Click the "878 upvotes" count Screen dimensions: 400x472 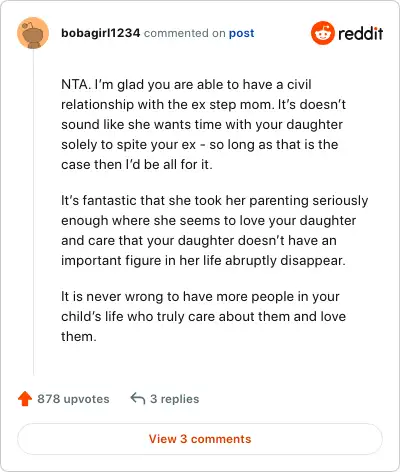[73, 399]
